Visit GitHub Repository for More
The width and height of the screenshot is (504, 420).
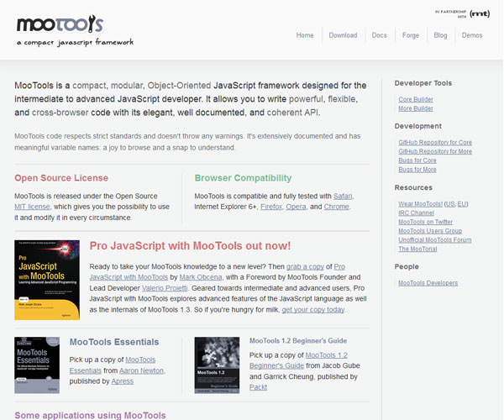(x=435, y=151)
